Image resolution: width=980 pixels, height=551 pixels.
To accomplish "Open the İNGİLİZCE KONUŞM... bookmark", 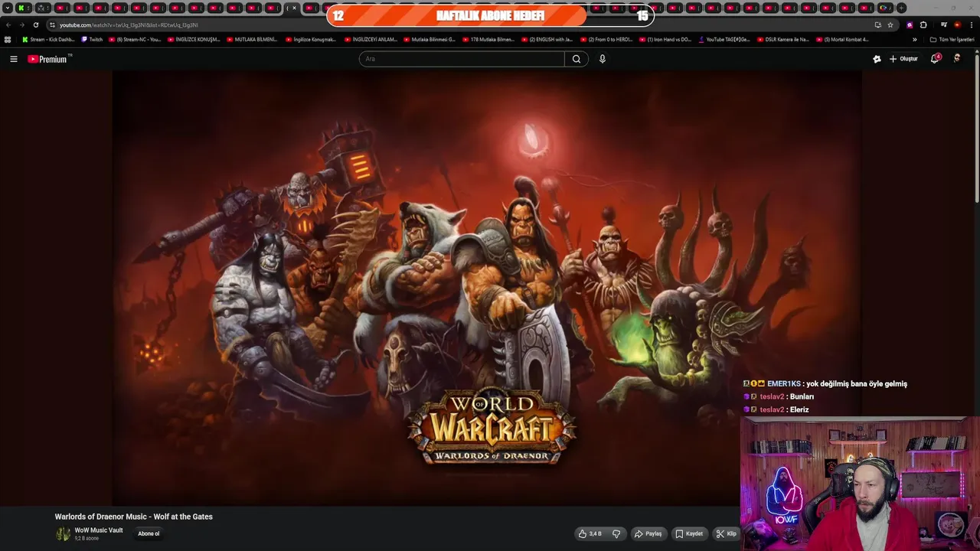I will point(194,39).
